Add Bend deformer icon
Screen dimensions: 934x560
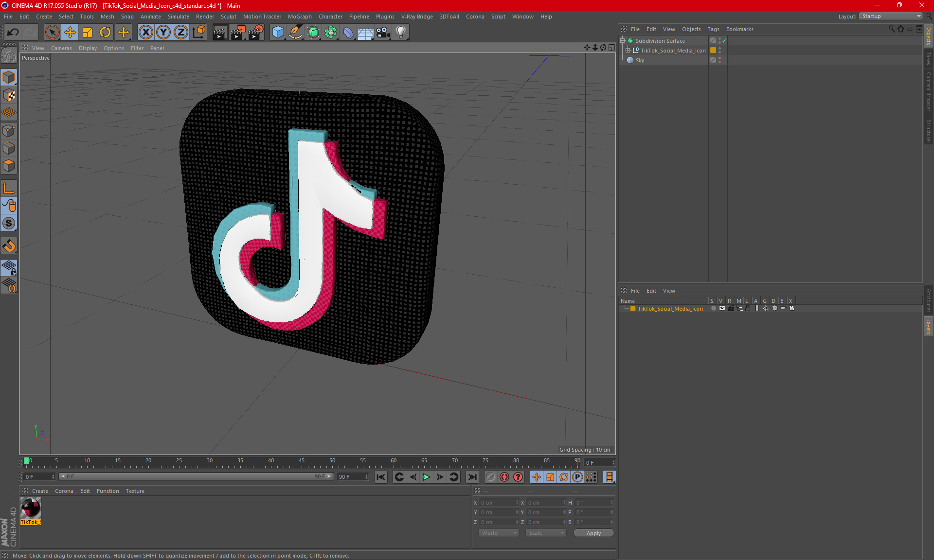click(x=348, y=33)
